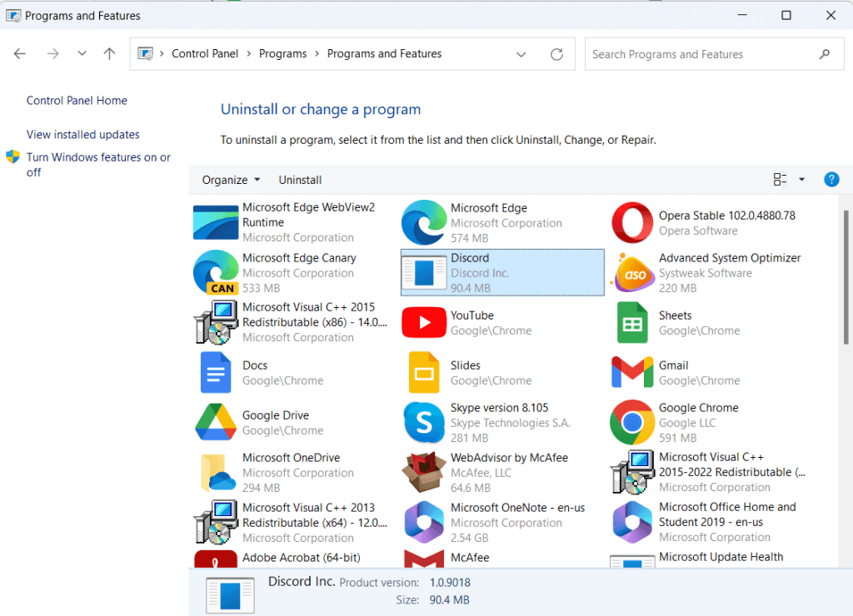Select the Office Home and Student 2019 icon
This screenshot has width=853, height=616.
[x=632, y=523]
